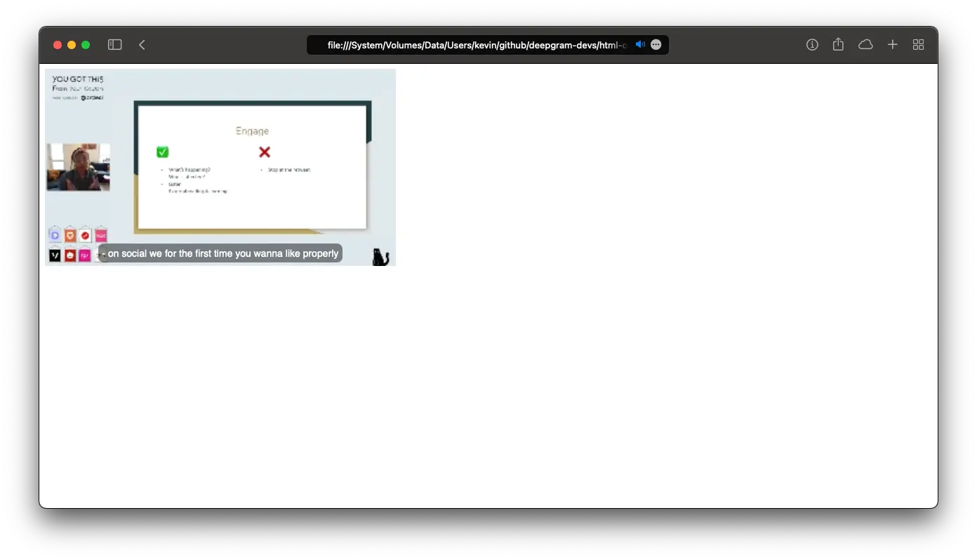The height and width of the screenshot is (560, 977).
Task: Click the red circular sponsor logo
Action: (85, 234)
